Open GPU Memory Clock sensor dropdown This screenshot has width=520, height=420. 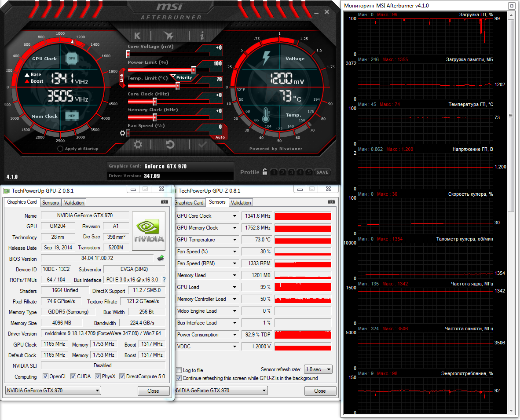tap(234, 228)
